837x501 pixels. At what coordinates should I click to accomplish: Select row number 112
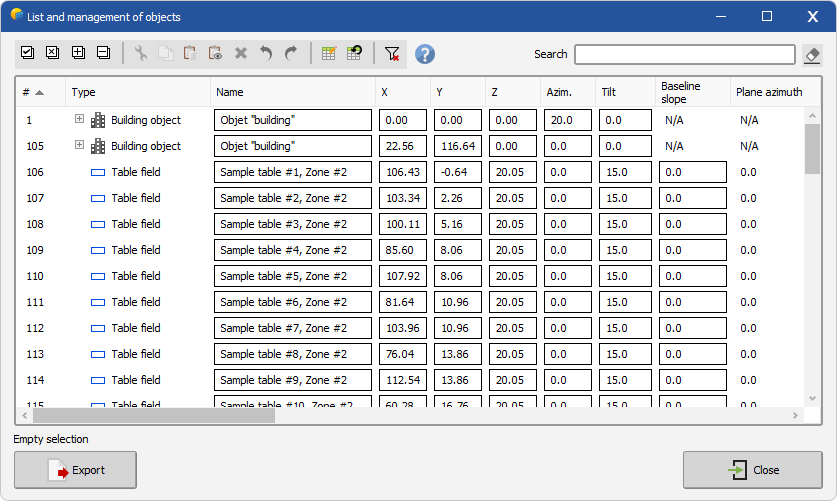pyautogui.click(x=35, y=328)
